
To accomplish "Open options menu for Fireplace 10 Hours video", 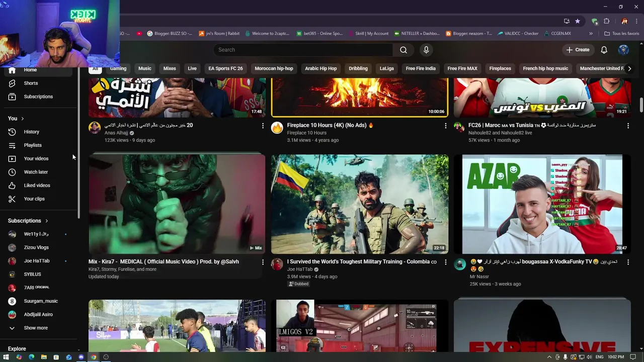I will (x=445, y=126).
